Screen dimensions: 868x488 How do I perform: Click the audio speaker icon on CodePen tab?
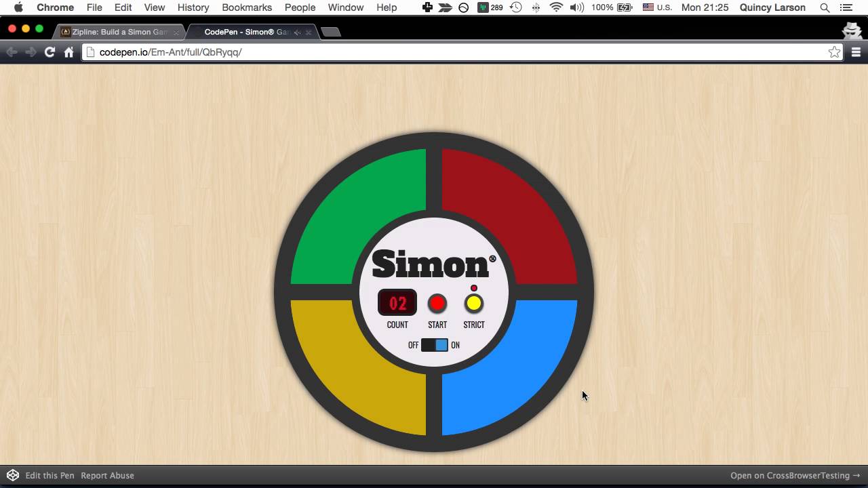tap(297, 32)
